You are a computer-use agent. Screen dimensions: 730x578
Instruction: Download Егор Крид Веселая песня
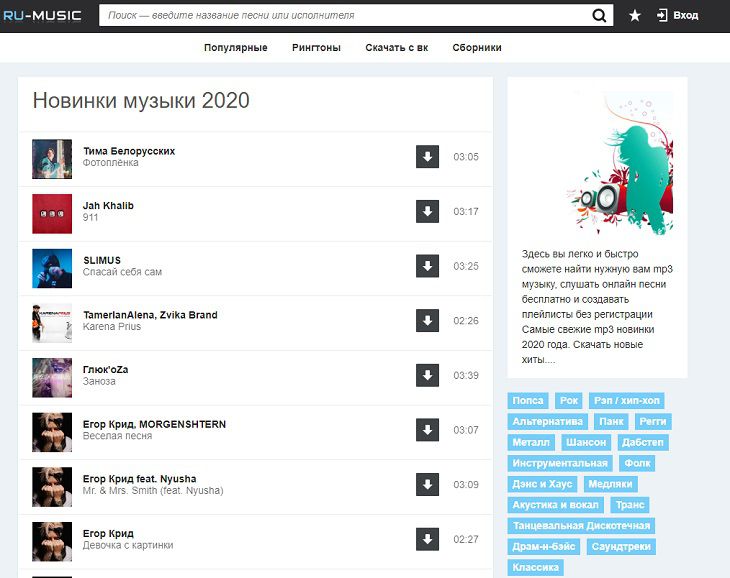click(427, 430)
